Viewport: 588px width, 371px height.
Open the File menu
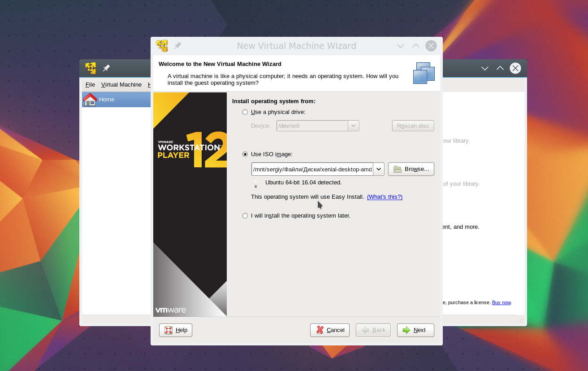(x=90, y=85)
